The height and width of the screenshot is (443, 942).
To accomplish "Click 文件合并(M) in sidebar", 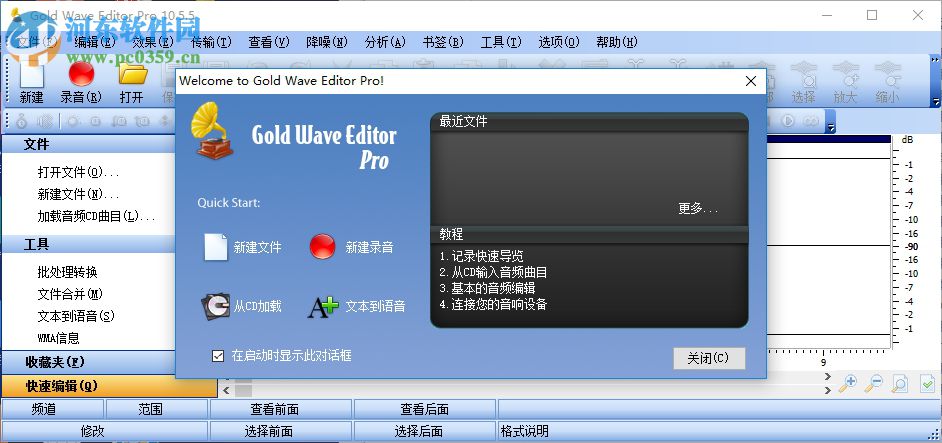I will pos(70,295).
